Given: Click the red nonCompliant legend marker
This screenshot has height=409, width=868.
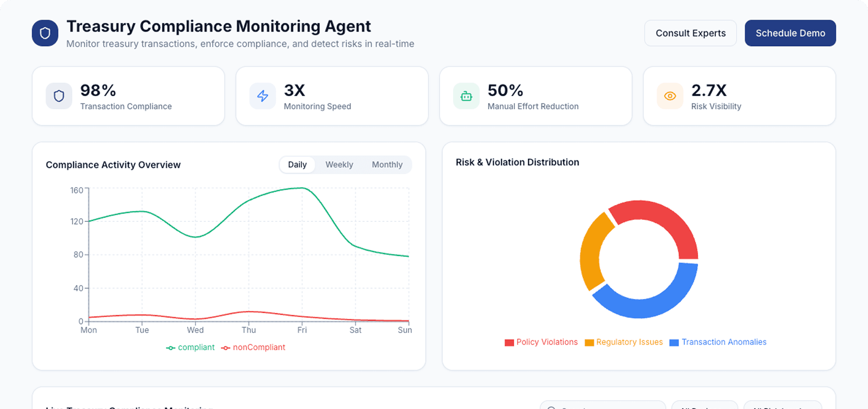Looking at the screenshot, I should 226,348.
